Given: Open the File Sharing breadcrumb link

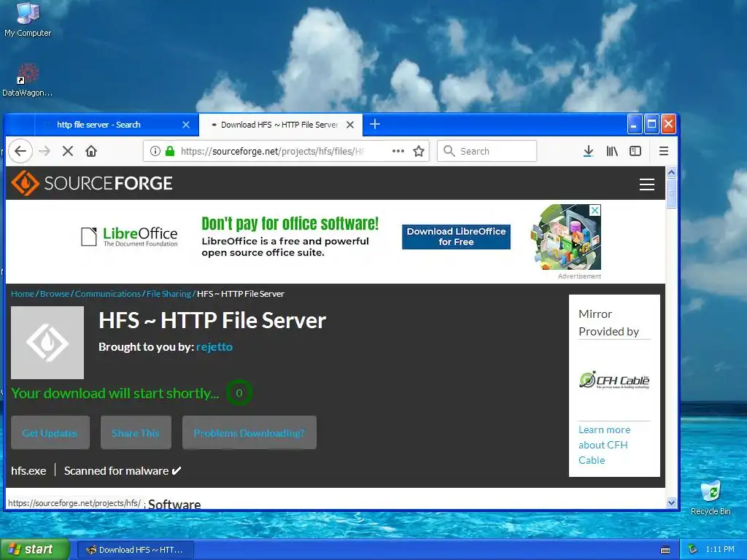Looking at the screenshot, I should coord(169,294).
